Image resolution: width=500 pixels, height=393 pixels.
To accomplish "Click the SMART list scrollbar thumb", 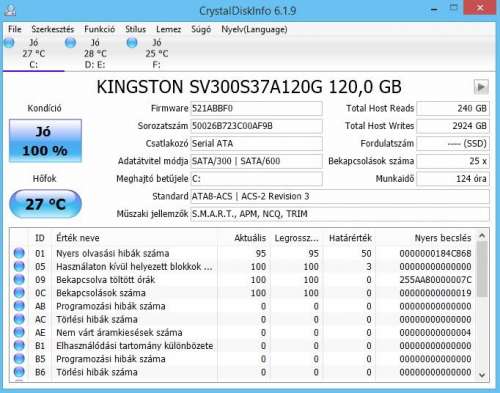I will click(482, 269).
